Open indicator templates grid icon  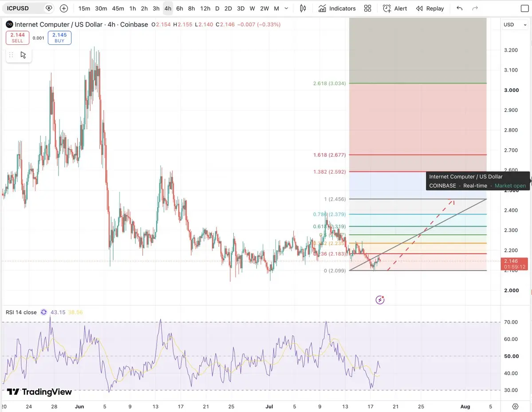pyautogui.click(x=367, y=8)
